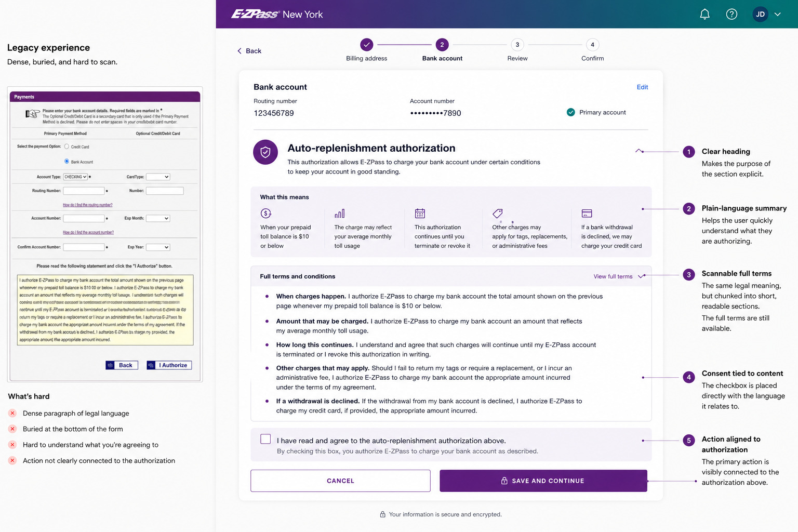Click the credit card declined withdrawal icon
Screen dimensions: 798x532
pyautogui.click(x=587, y=213)
